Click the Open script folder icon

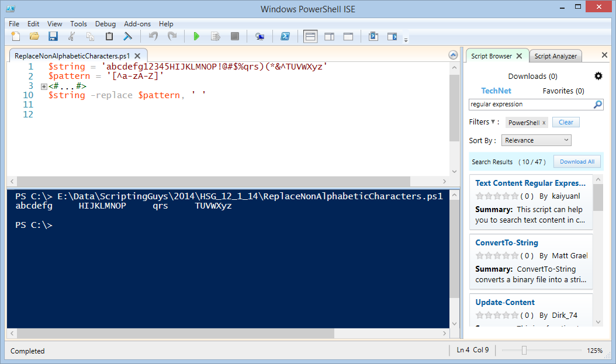pyautogui.click(x=34, y=37)
